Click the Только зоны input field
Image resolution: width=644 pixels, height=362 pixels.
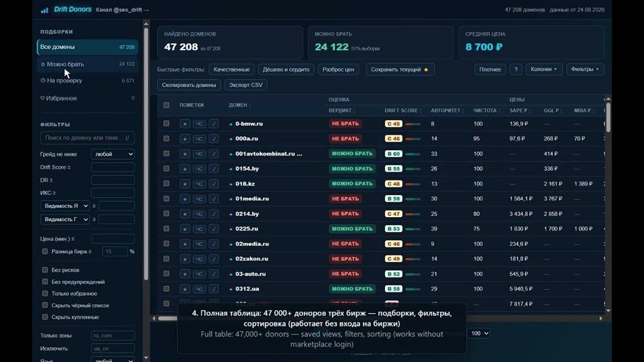(x=113, y=335)
